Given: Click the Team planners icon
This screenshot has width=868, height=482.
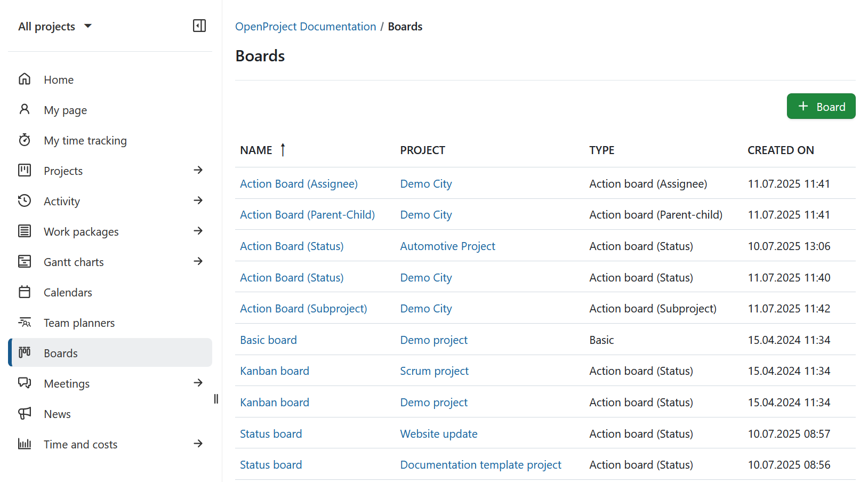Looking at the screenshot, I should (x=25, y=322).
